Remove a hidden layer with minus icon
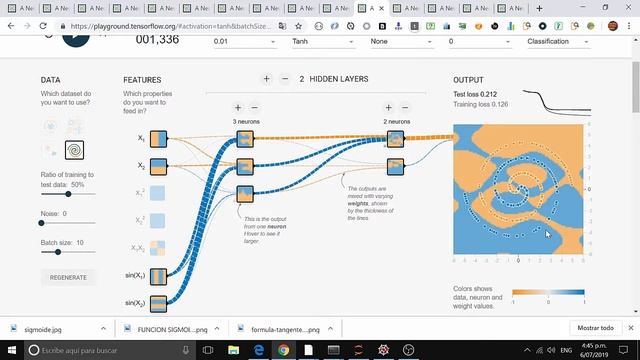The height and width of the screenshot is (360, 640). point(285,79)
